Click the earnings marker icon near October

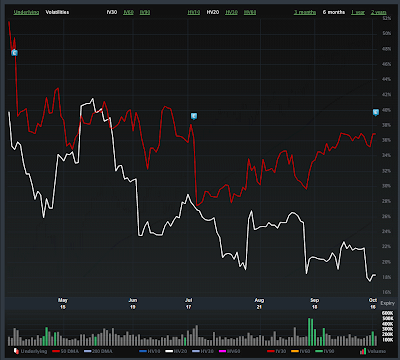click(376, 112)
